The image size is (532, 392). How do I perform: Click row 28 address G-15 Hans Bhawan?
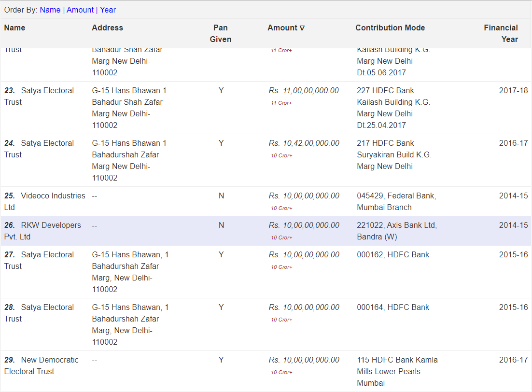[x=130, y=325]
